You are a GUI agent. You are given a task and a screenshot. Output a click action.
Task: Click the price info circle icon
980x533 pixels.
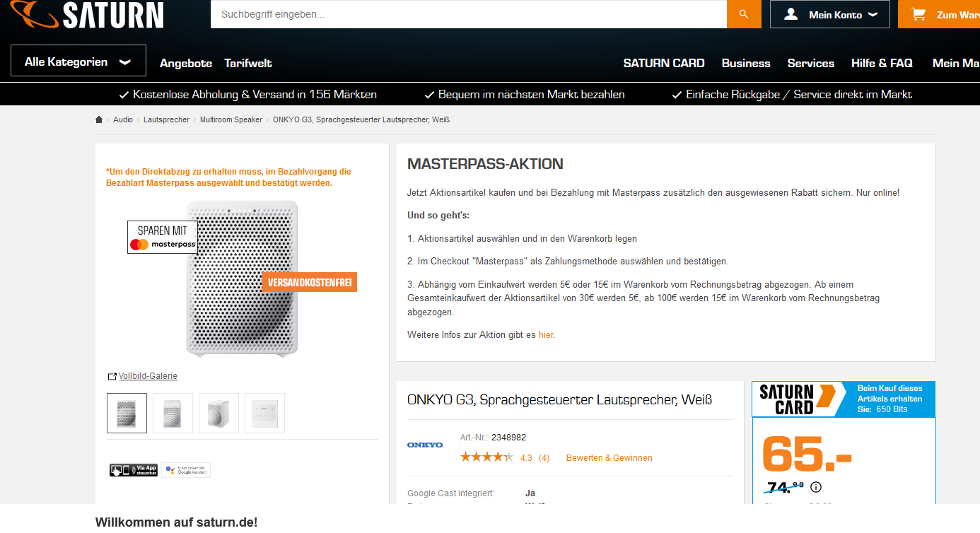816,487
